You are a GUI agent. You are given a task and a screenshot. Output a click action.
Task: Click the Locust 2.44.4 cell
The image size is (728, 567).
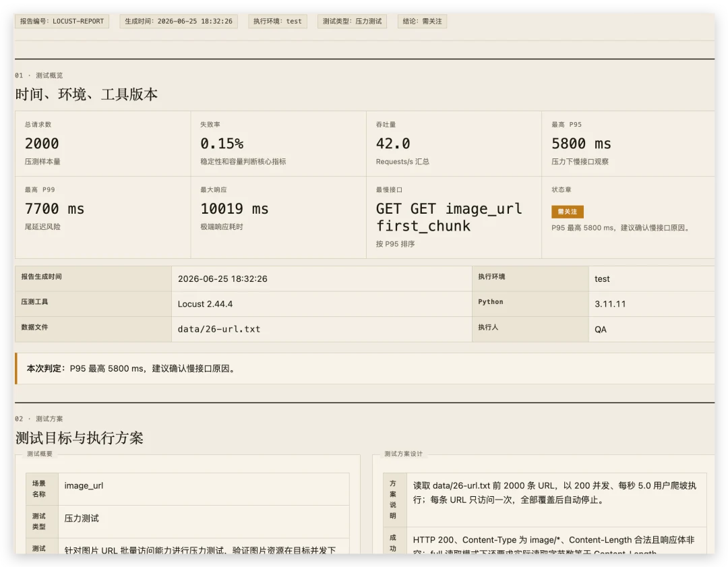(x=322, y=304)
